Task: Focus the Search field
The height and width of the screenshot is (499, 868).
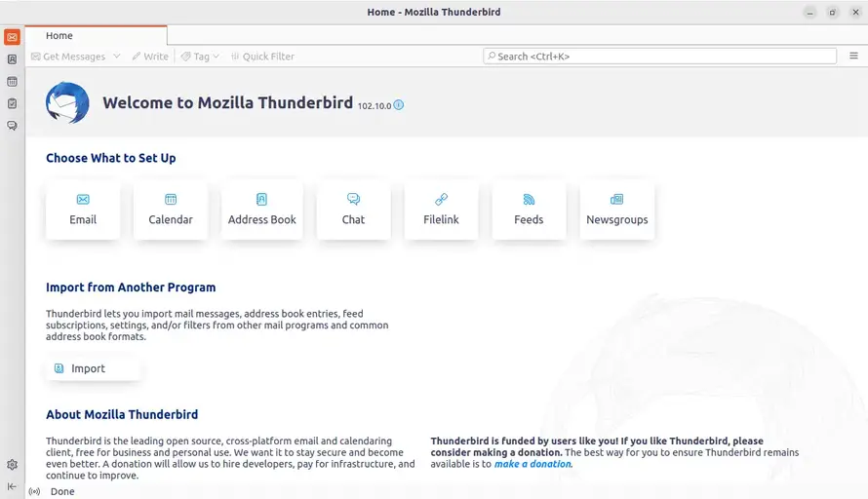Action: [x=659, y=56]
